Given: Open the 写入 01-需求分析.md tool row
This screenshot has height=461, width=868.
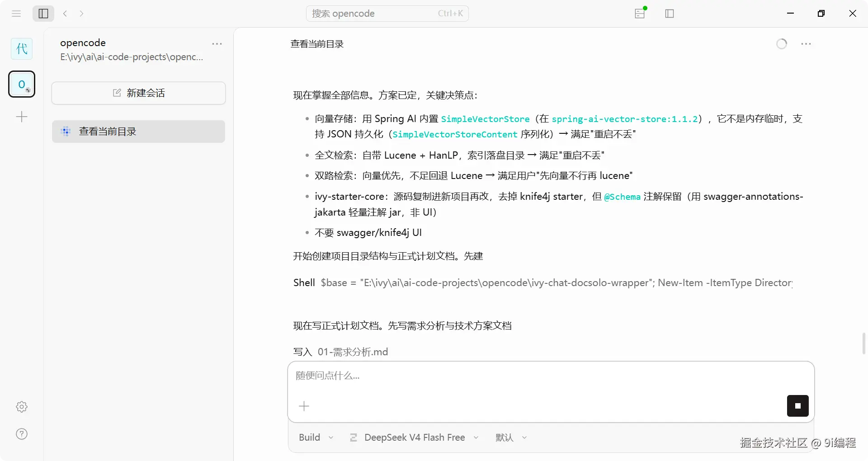Looking at the screenshot, I should click(340, 352).
